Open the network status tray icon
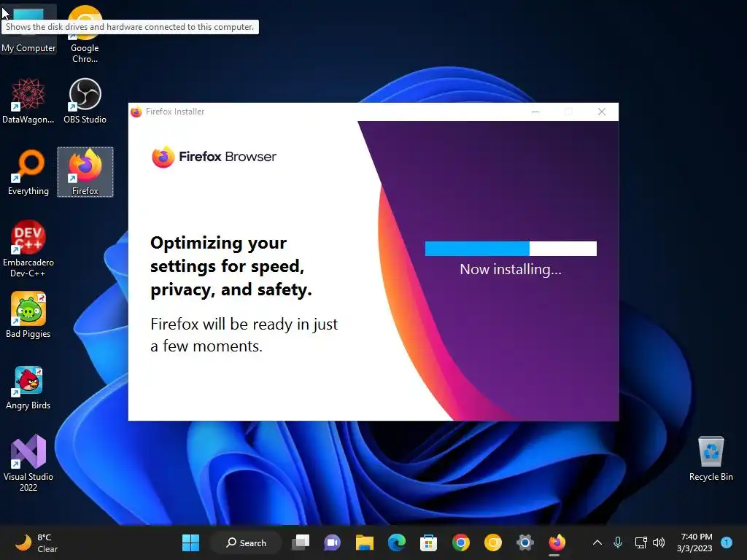The height and width of the screenshot is (560, 747). (x=640, y=542)
